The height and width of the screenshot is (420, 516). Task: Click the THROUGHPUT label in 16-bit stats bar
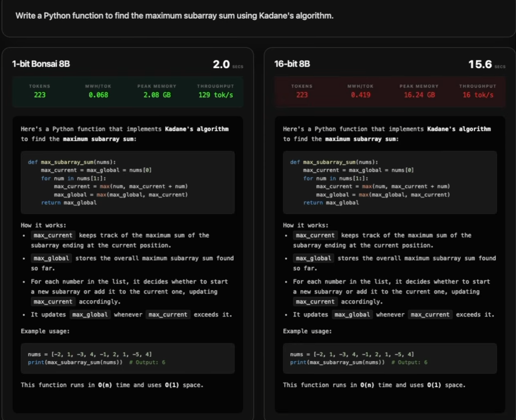(x=478, y=86)
